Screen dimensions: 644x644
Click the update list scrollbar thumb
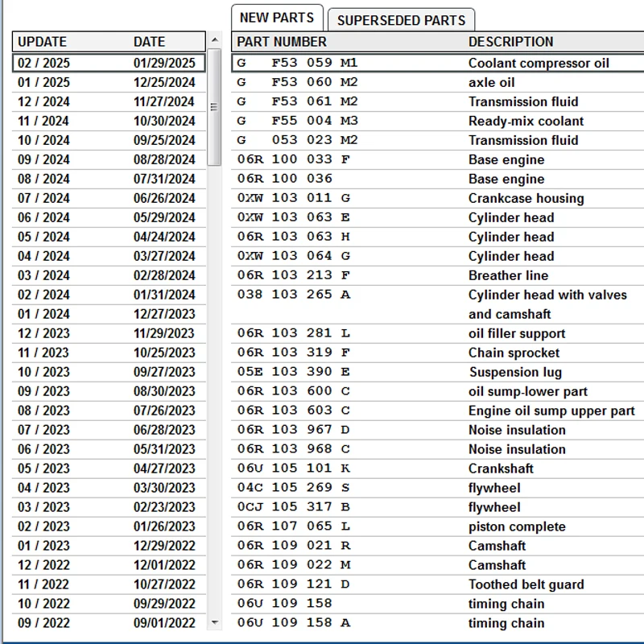click(x=214, y=107)
